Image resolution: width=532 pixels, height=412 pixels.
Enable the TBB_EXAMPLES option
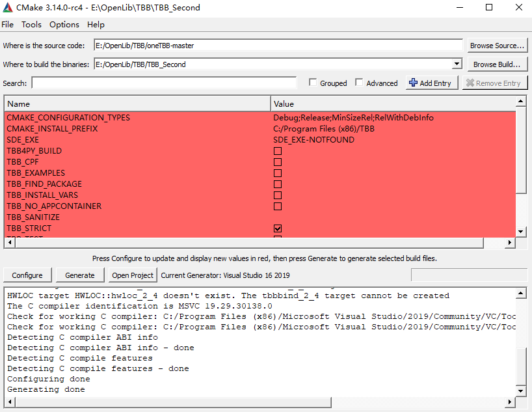pos(278,172)
